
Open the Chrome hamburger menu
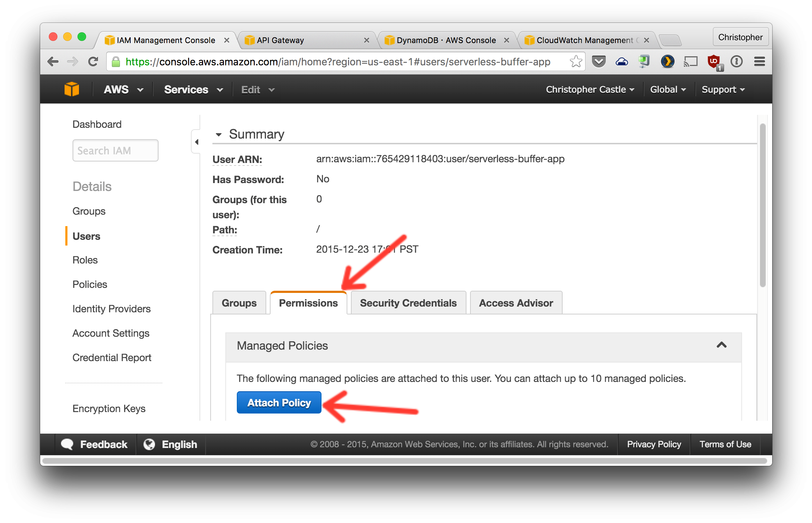pos(759,62)
